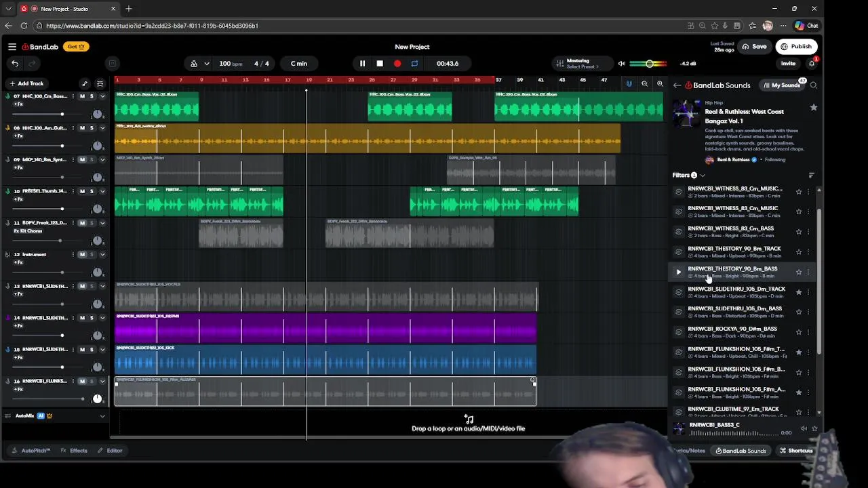
Task: Expand the AutoMix row chevron
Action: (x=102, y=416)
